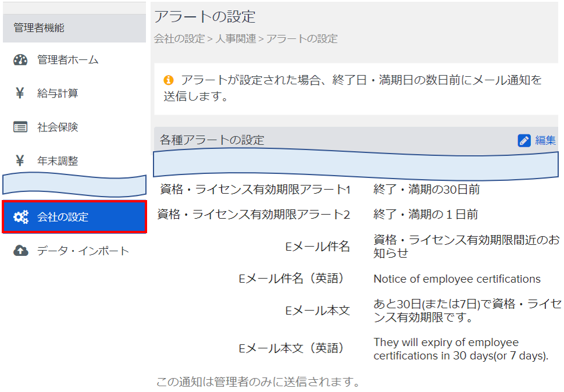This screenshot has width=564, height=392.
Task: Click the Eメール本文（英語） label
Action: pos(292,348)
